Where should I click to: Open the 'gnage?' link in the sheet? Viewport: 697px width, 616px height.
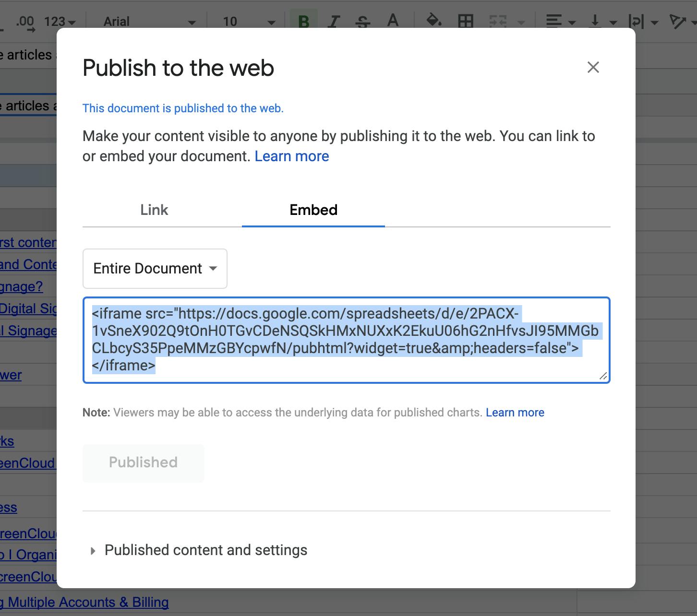pyautogui.click(x=21, y=286)
